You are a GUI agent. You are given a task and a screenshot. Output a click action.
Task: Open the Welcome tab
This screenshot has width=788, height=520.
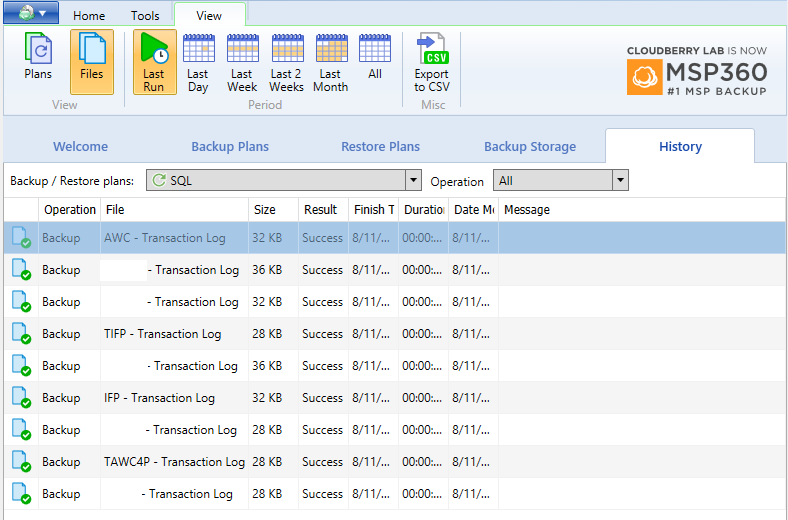(x=80, y=146)
